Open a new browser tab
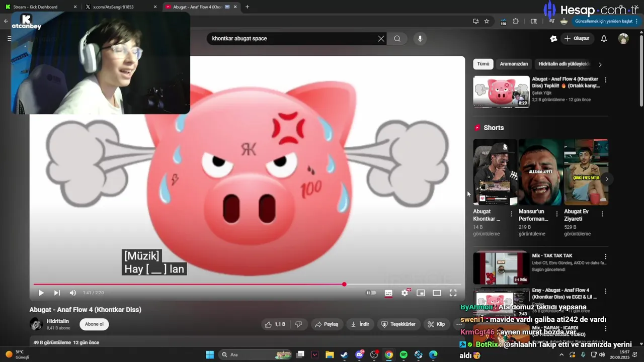The image size is (644, 362). pos(247,7)
